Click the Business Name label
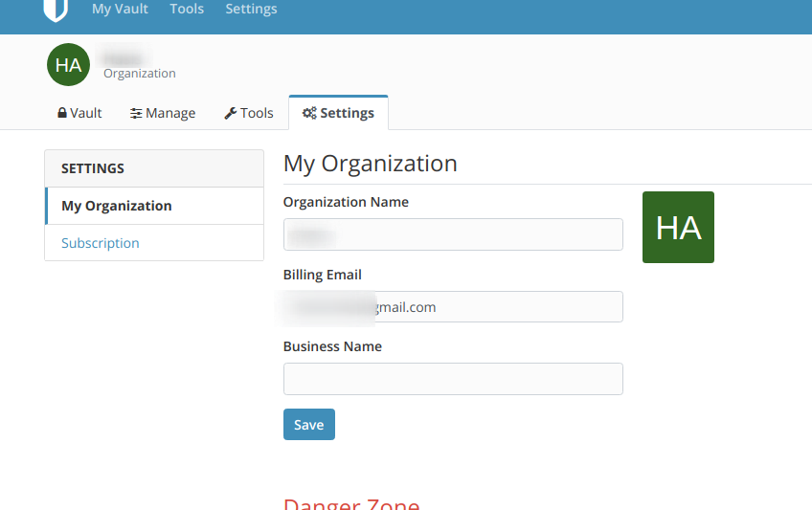The image size is (812, 510). (332, 346)
